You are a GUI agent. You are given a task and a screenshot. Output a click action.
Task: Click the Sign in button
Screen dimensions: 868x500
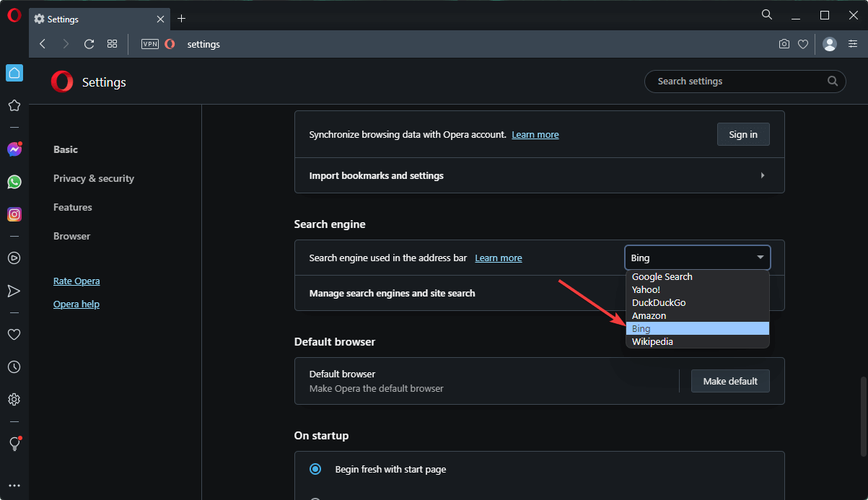[x=743, y=134]
